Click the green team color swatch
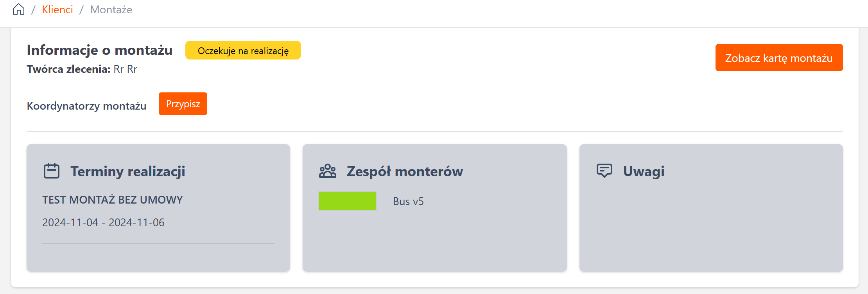This screenshot has height=294, width=868. click(x=347, y=201)
